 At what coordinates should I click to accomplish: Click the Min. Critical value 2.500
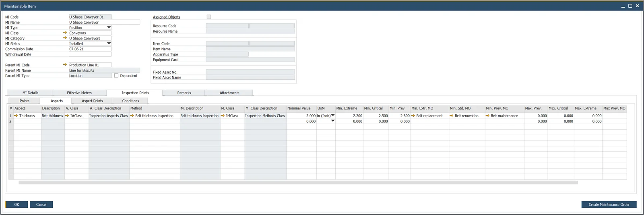pos(376,116)
